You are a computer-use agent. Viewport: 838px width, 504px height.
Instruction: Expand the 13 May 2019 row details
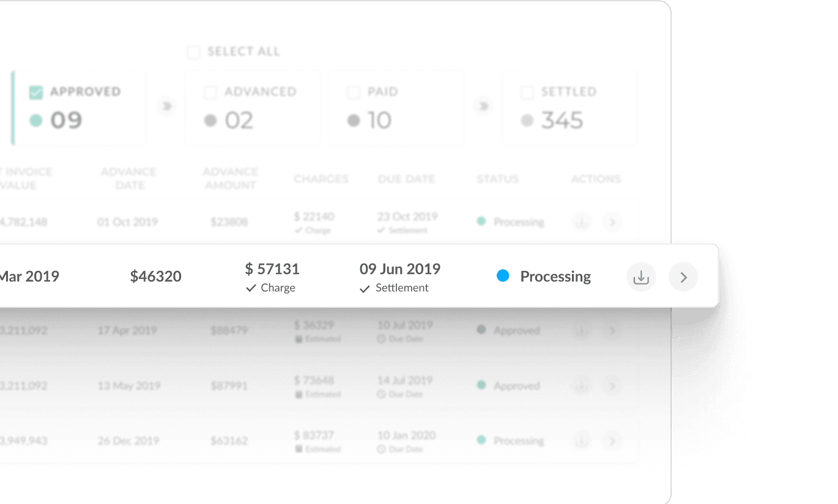pos(612,385)
